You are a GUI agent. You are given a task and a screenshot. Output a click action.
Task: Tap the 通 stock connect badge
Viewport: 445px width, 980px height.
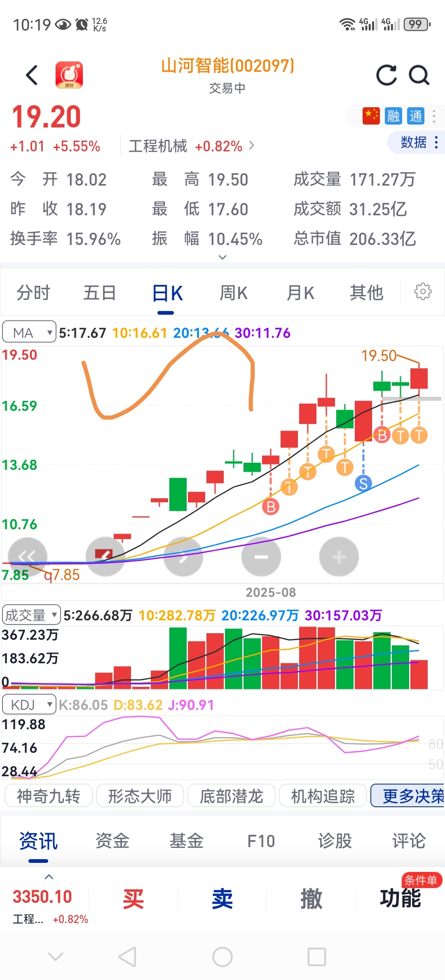pyautogui.click(x=415, y=116)
